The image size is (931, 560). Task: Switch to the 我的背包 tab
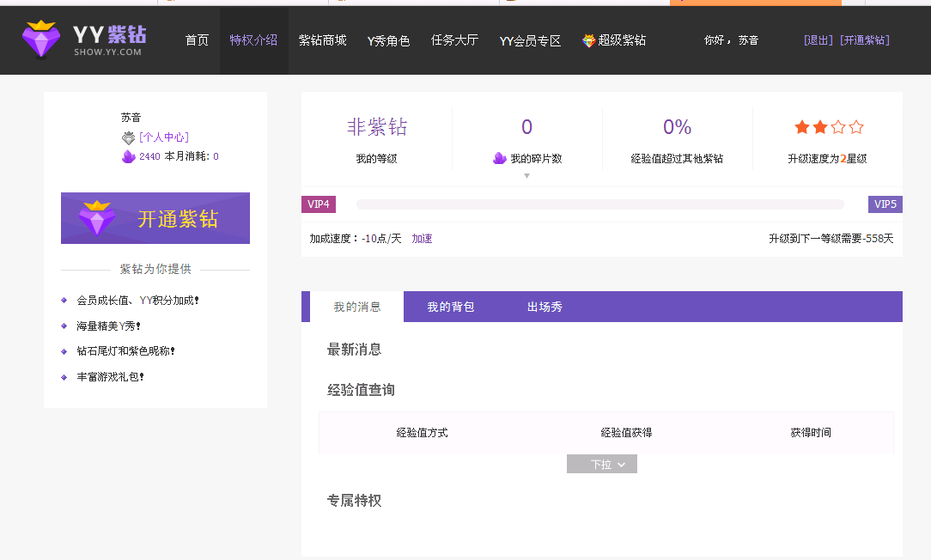point(451,307)
